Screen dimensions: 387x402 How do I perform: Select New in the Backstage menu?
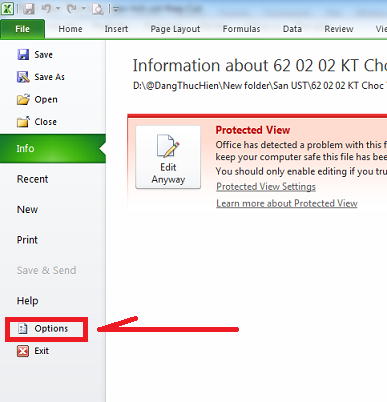27,209
